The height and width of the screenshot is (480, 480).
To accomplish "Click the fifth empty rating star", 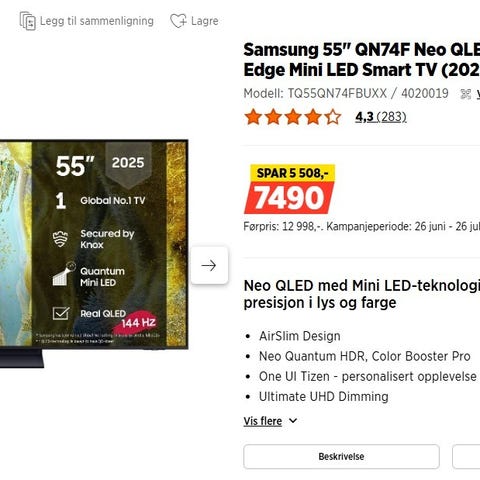I will click(333, 117).
